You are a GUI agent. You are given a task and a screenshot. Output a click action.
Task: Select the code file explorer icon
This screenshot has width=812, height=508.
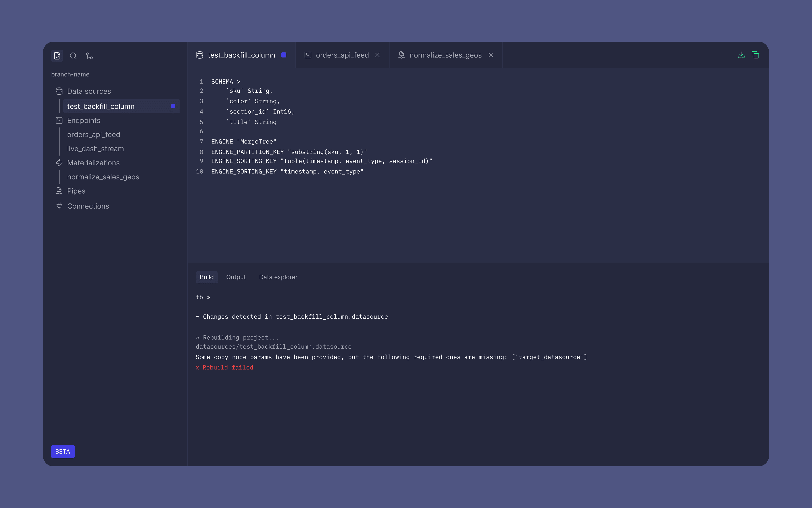[x=57, y=56]
